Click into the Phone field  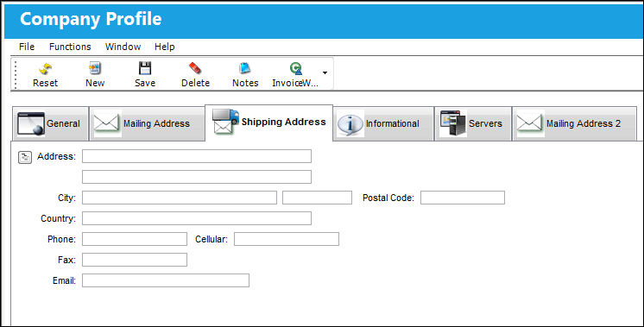[135, 239]
